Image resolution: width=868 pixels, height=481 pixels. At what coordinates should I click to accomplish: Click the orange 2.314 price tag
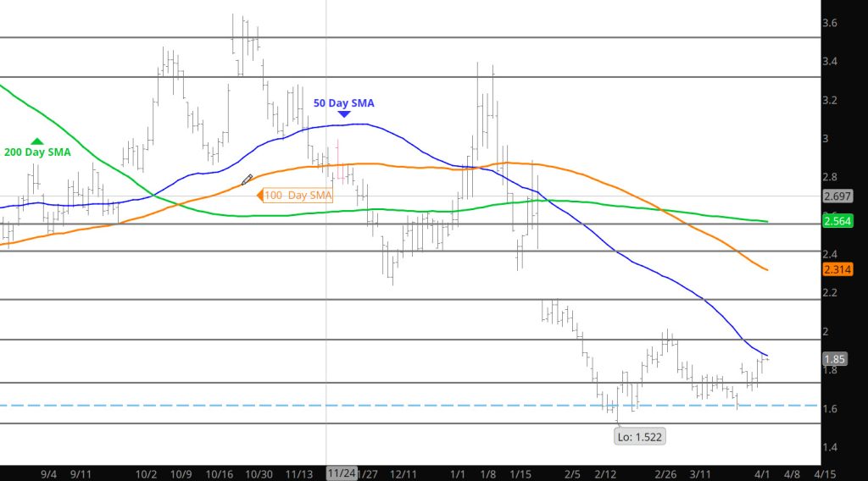pos(837,269)
